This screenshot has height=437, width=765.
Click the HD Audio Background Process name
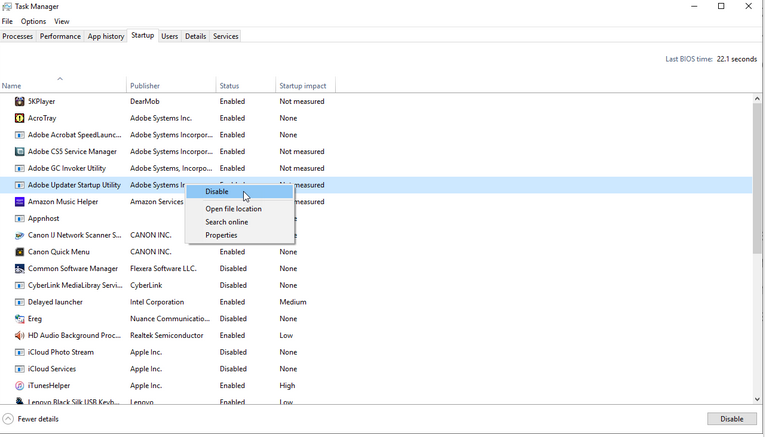point(74,336)
